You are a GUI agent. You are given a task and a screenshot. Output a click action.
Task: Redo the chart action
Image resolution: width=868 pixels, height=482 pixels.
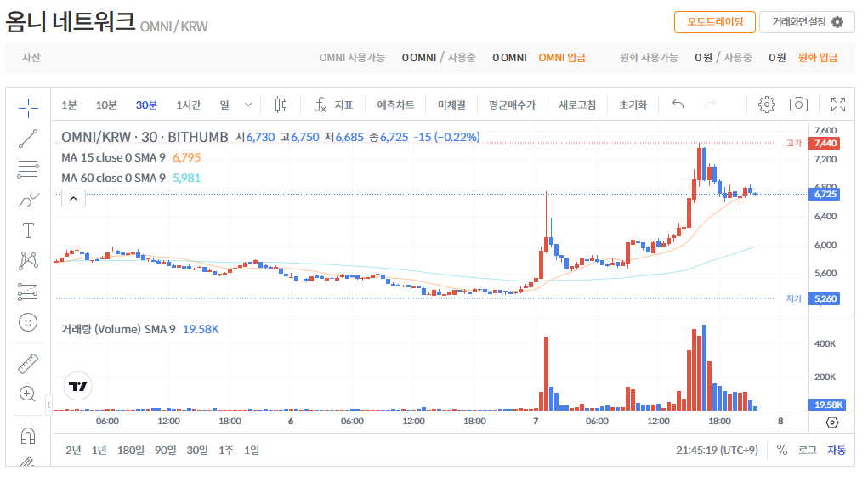click(710, 104)
